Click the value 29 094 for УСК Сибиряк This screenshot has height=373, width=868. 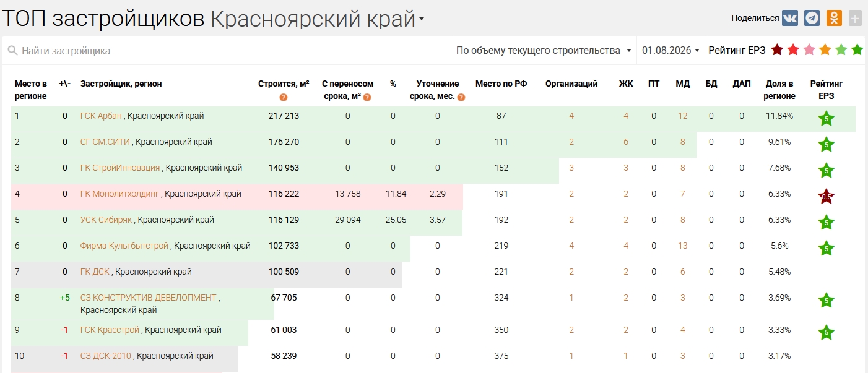(x=348, y=220)
